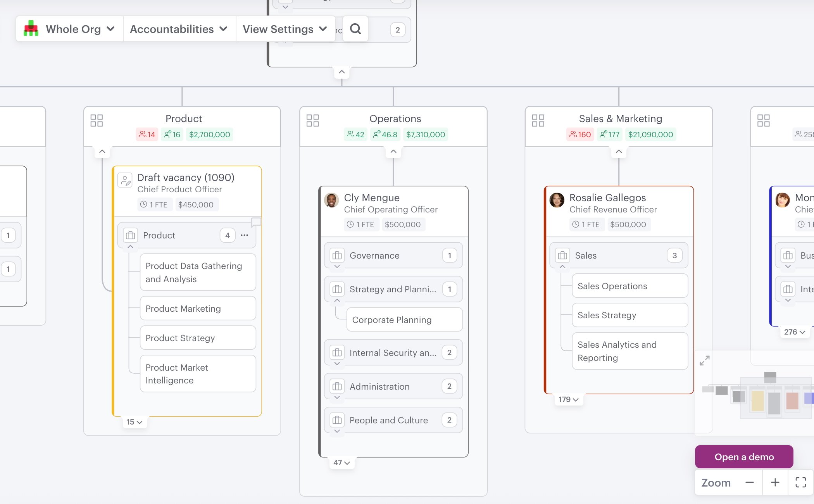Viewport: 814px width, 504px height.
Task: Click the Open a demo button
Action: coord(743,456)
